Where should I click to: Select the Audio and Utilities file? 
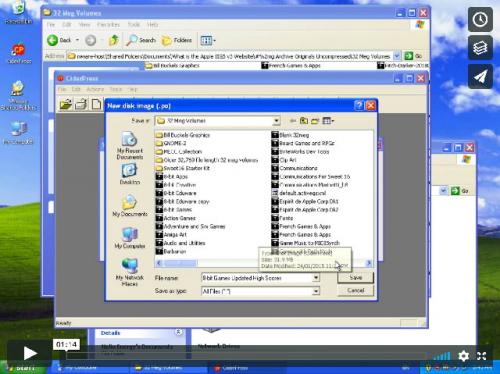(180, 243)
